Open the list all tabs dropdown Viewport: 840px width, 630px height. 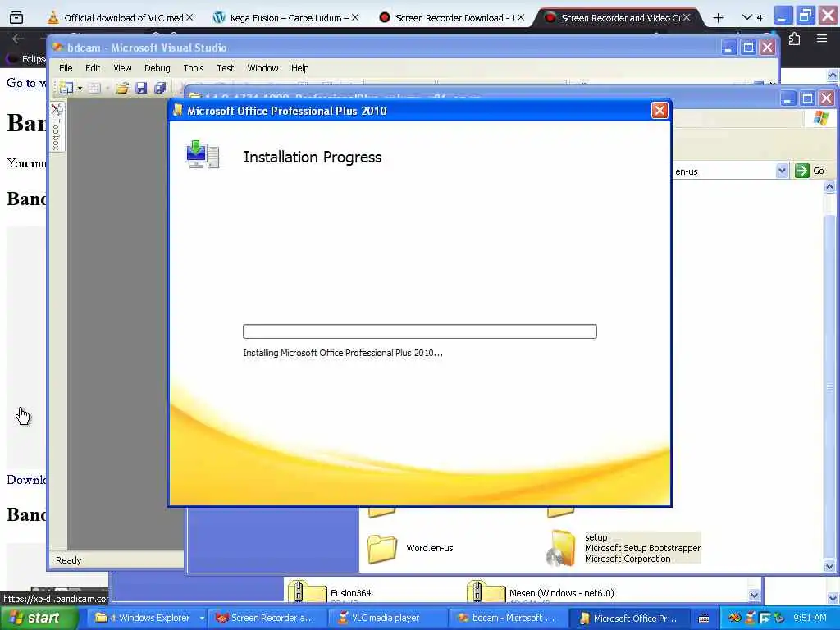click(751, 18)
